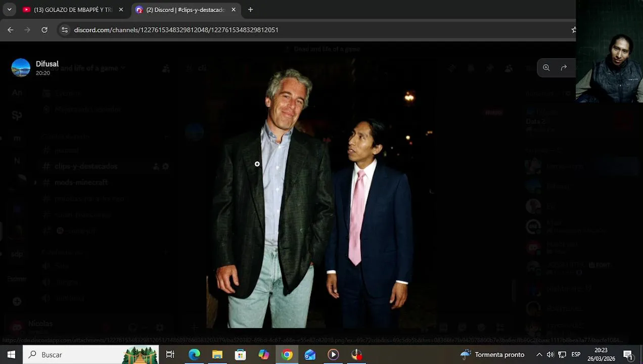Open Difusal's avatar in the image viewer
Screen dimensions: 643x364
pyautogui.click(x=21, y=68)
